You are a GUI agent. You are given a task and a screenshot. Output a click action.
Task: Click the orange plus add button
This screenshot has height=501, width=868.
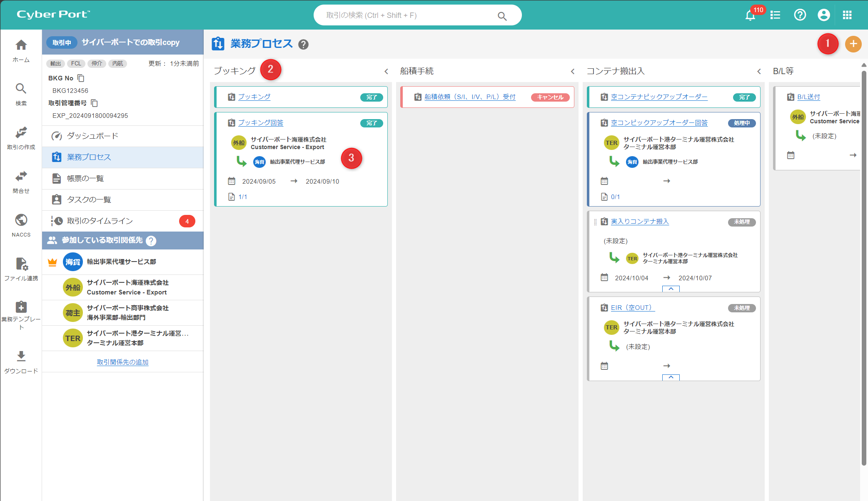853,44
